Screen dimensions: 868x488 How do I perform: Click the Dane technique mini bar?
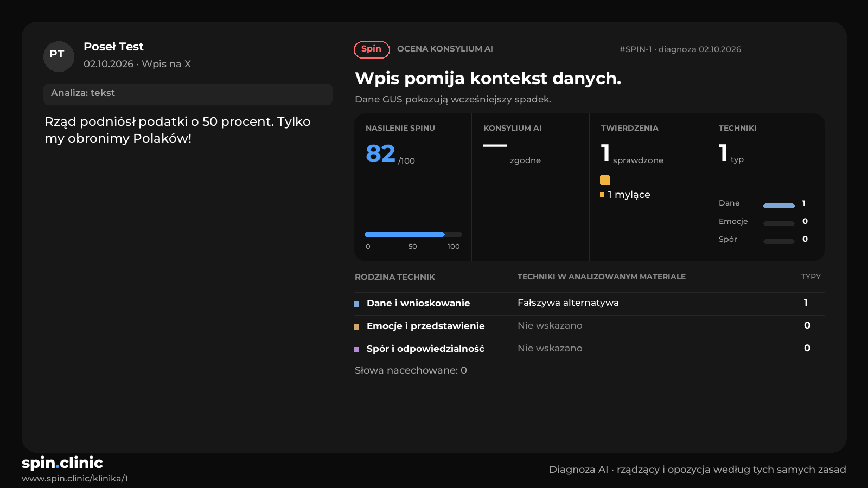[x=779, y=206]
